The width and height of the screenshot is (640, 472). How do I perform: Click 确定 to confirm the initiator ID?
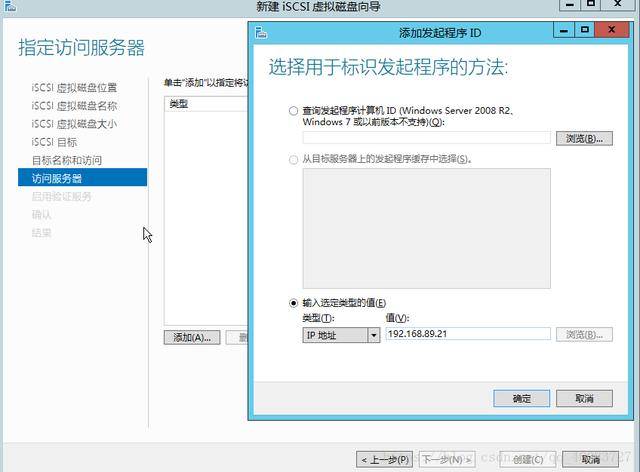(521, 399)
